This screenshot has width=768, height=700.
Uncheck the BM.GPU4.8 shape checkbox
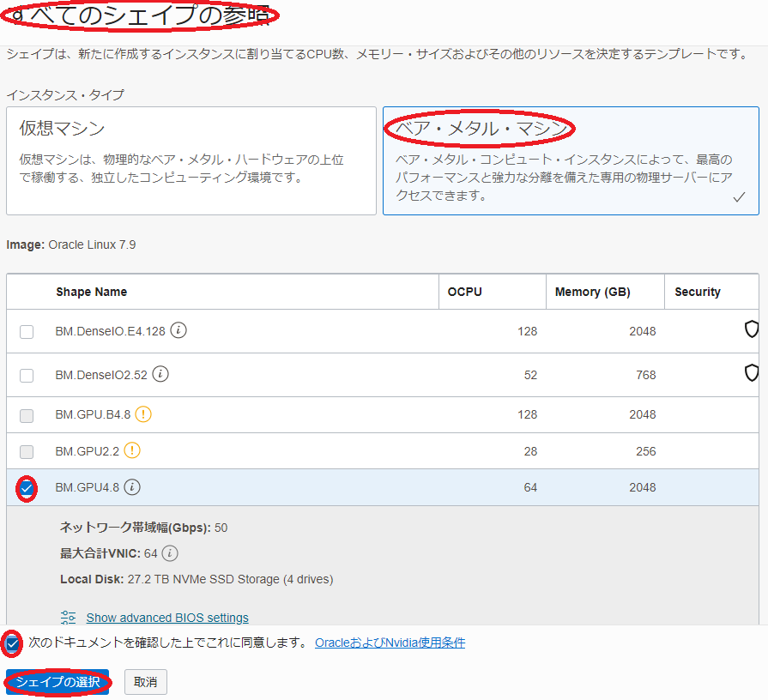tap(27, 488)
